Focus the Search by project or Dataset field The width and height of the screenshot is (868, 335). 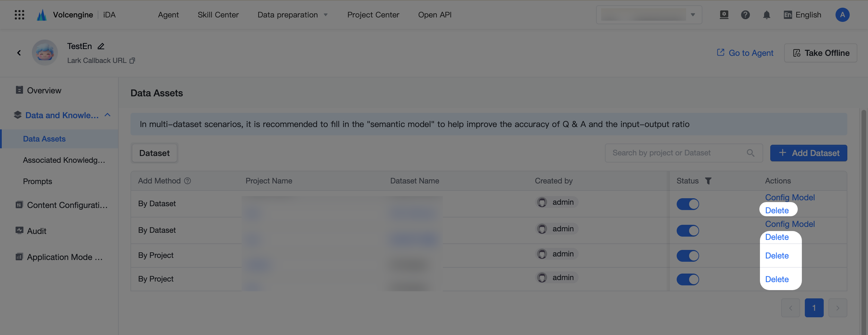coord(684,153)
